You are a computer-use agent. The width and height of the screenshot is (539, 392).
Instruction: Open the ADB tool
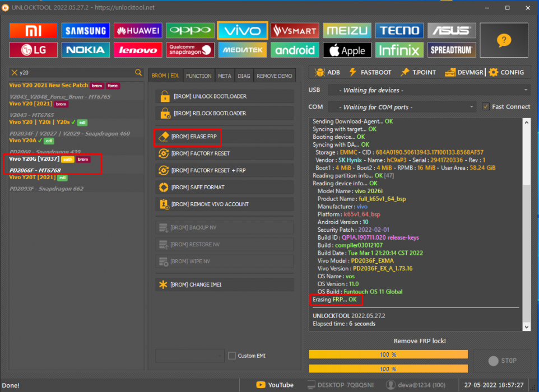pos(327,72)
